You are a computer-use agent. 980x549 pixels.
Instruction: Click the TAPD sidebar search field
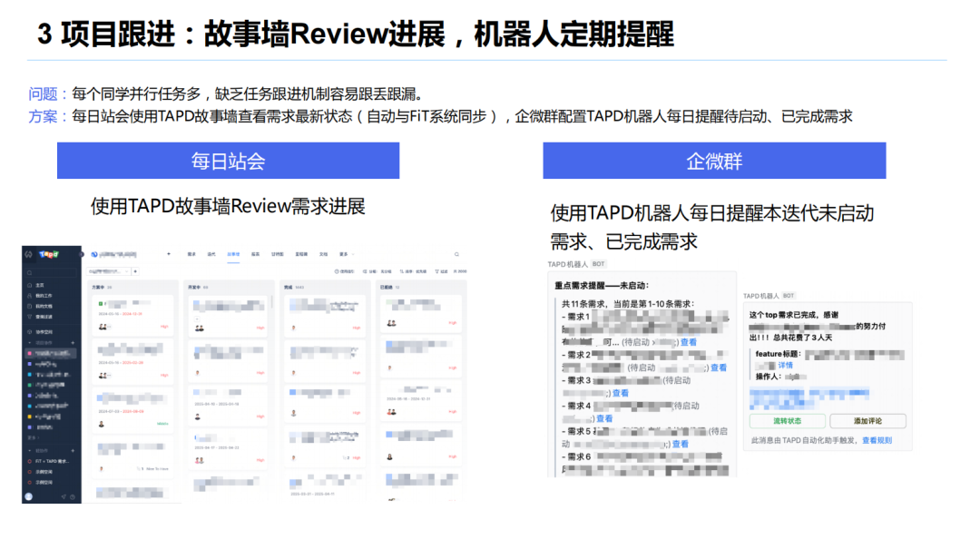tap(51, 272)
